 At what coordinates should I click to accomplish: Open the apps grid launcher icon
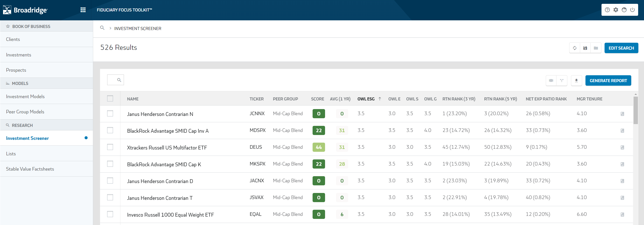coord(83,10)
